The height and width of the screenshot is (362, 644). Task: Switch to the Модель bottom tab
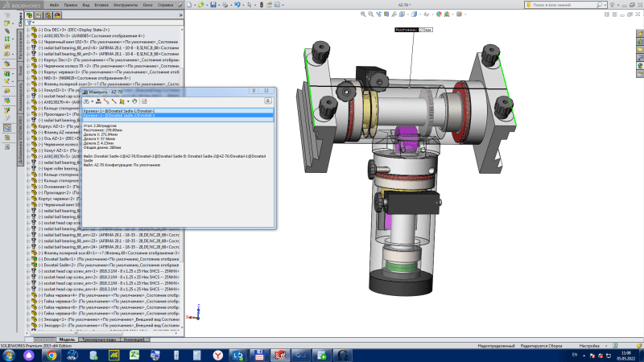click(x=67, y=339)
